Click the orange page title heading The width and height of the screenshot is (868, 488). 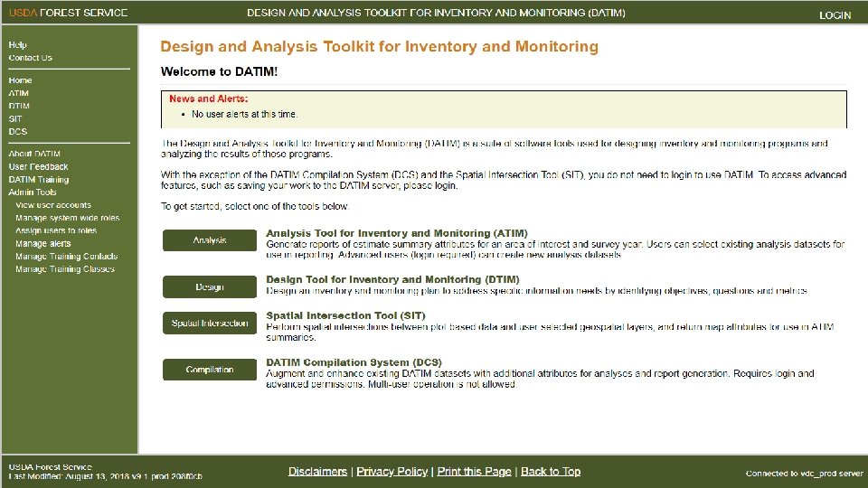(x=379, y=46)
